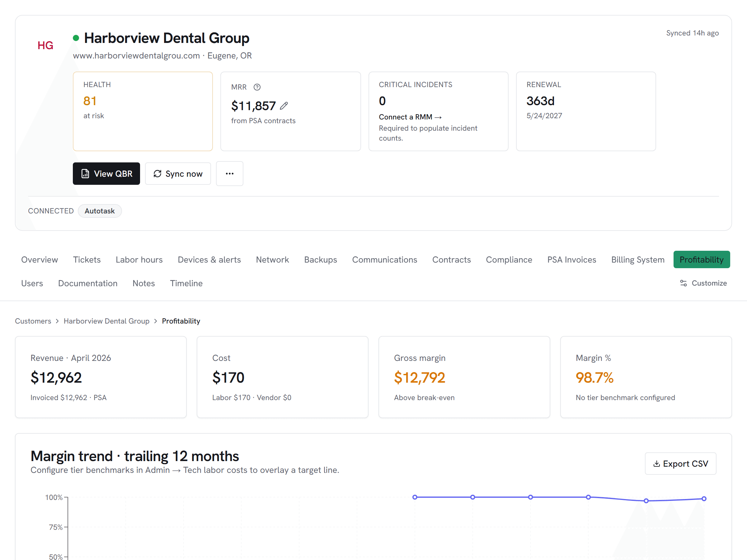747x560 pixels.
Task: Click the first data point on margin chart
Action: (x=415, y=497)
